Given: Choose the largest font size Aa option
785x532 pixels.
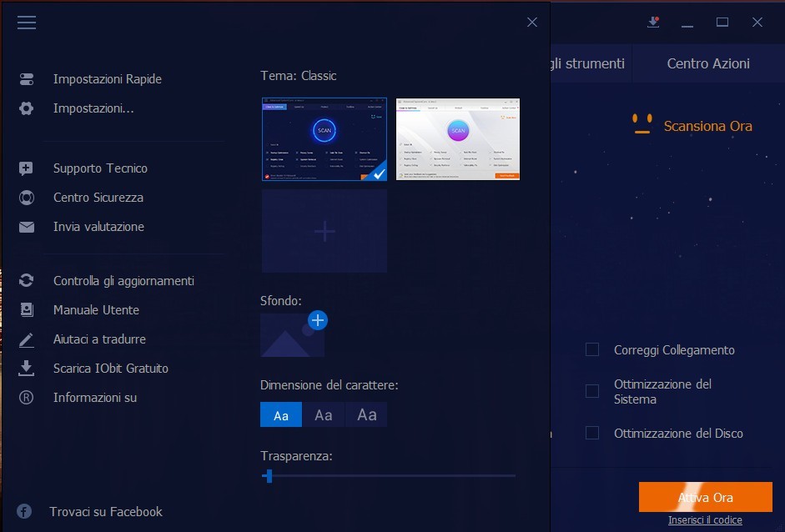Looking at the screenshot, I should 366,414.
